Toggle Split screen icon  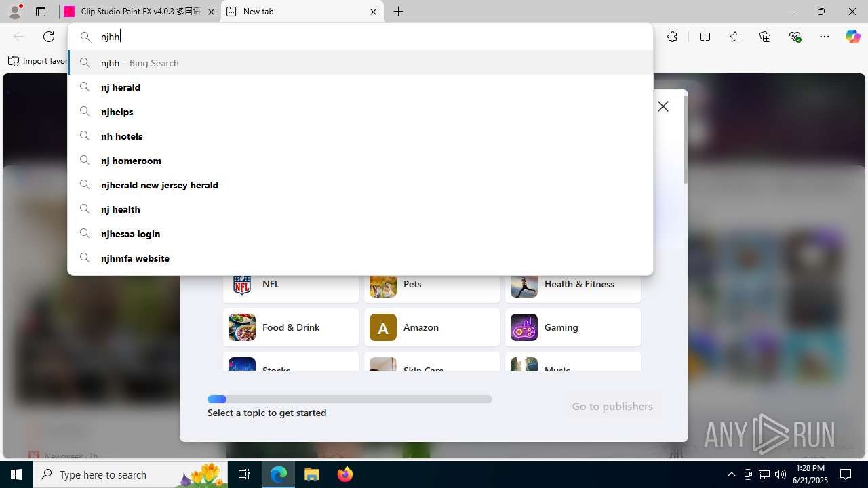(x=705, y=37)
